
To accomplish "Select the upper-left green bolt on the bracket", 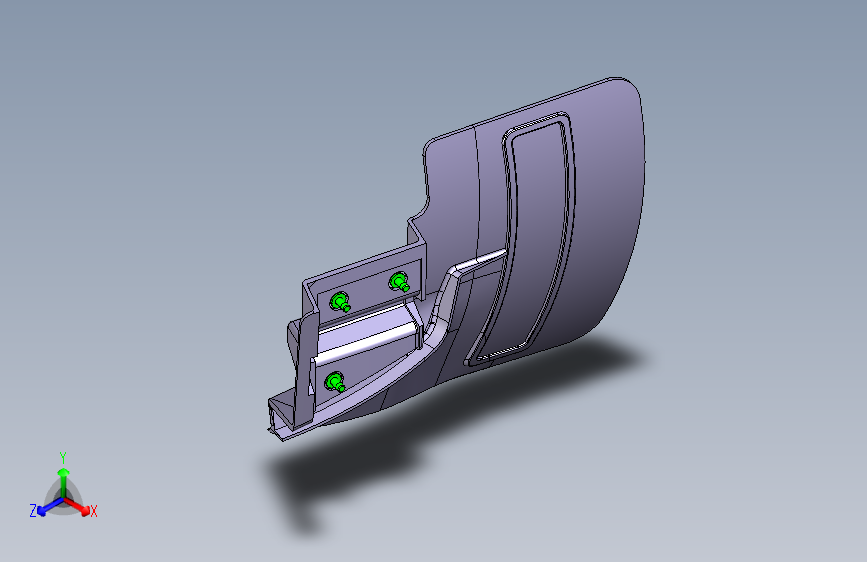I will tap(341, 303).
